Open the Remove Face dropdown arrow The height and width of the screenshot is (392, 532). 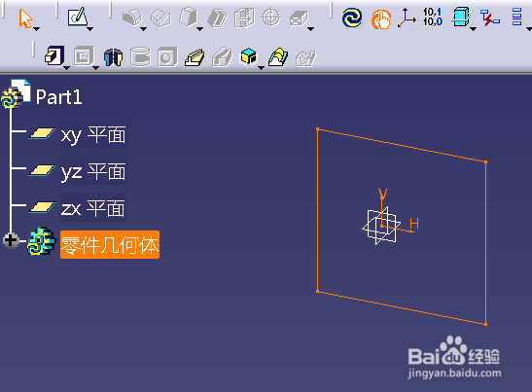[x=310, y=29]
